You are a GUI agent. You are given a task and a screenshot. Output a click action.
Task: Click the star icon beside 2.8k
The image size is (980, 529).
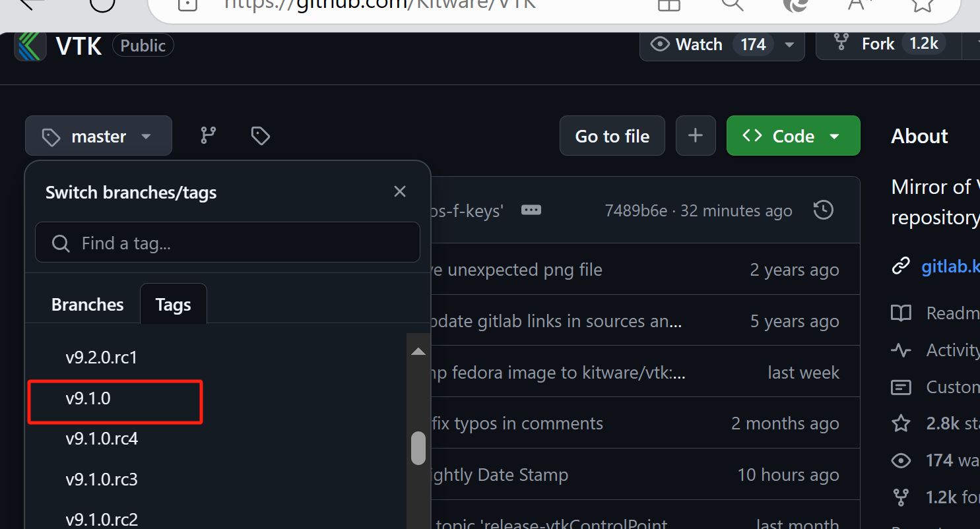coord(901,423)
